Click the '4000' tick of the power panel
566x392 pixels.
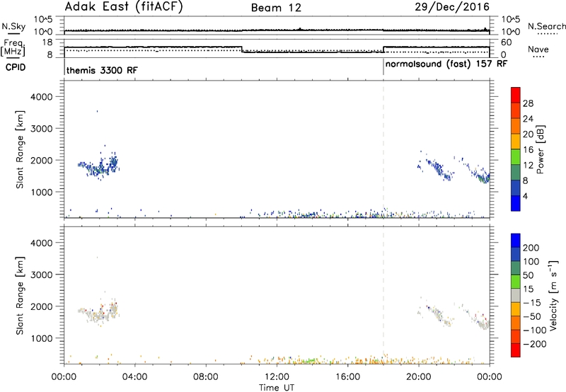pyautogui.click(x=41, y=97)
